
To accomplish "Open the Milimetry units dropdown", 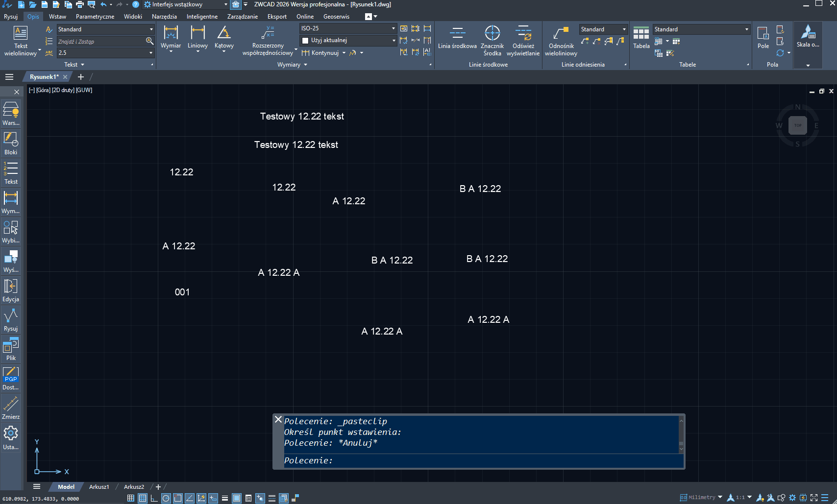I will click(701, 497).
